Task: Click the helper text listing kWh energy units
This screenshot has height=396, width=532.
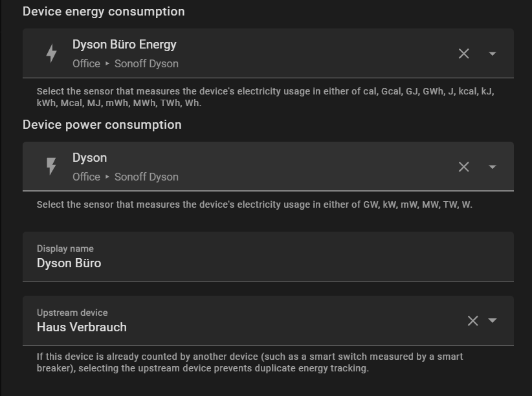Action: 265,97
